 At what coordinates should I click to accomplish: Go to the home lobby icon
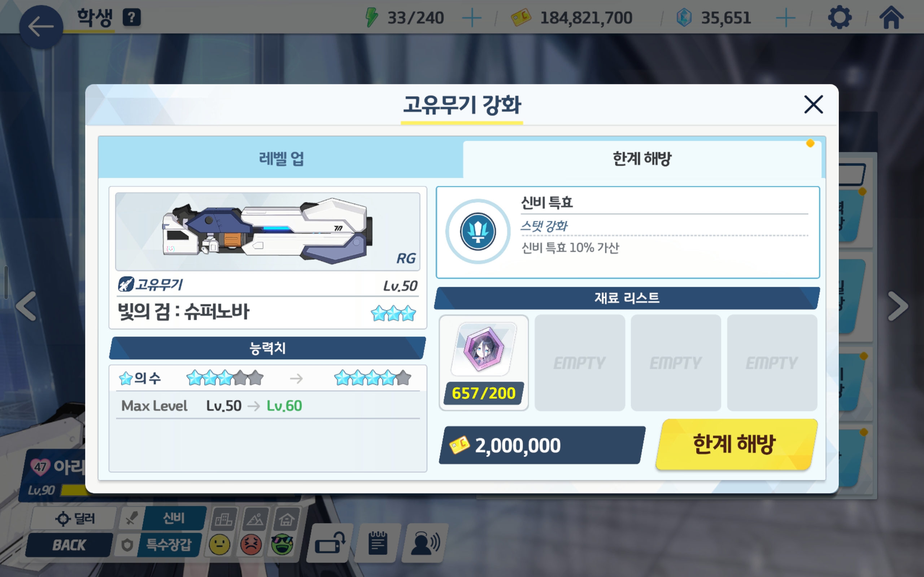pyautogui.click(x=892, y=17)
